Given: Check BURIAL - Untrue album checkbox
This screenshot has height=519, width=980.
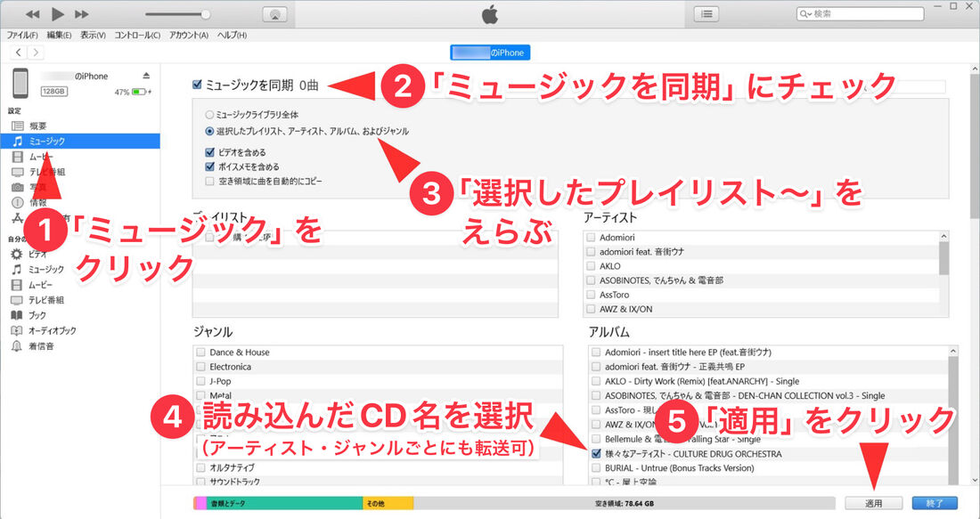Looking at the screenshot, I should click(x=596, y=467).
